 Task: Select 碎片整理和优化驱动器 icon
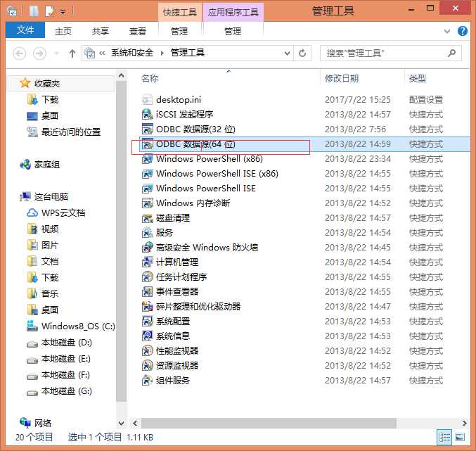(x=147, y=307)
